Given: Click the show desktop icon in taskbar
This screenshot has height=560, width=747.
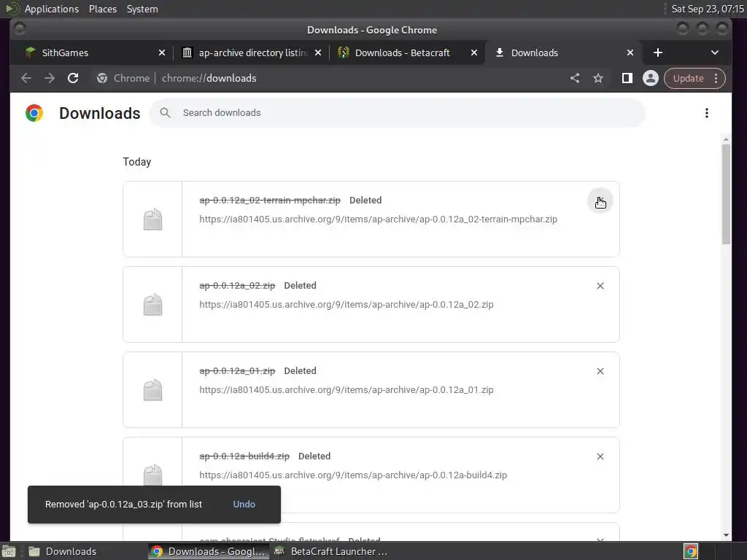Looking at the screenshot, I should tap(9, 551).
